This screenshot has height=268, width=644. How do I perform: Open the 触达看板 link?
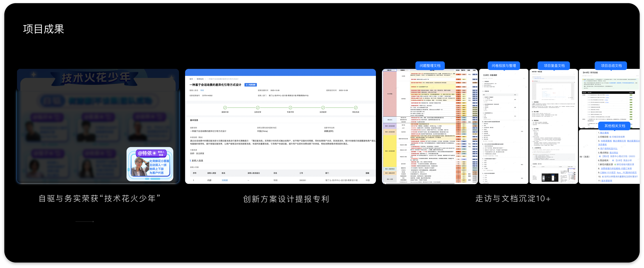coord(605,133)
